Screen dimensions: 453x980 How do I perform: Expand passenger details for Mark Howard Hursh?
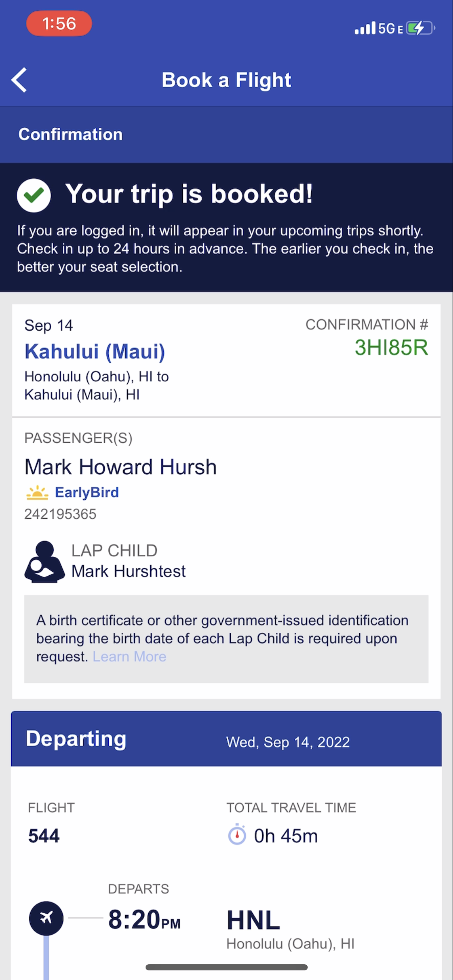tap(120, 466)
